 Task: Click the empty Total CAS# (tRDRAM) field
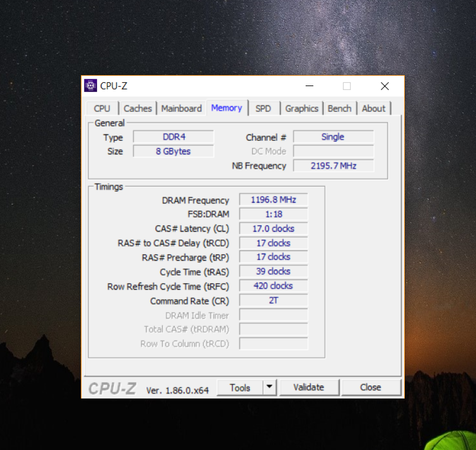pyautogui.click(x=274, y=329)
